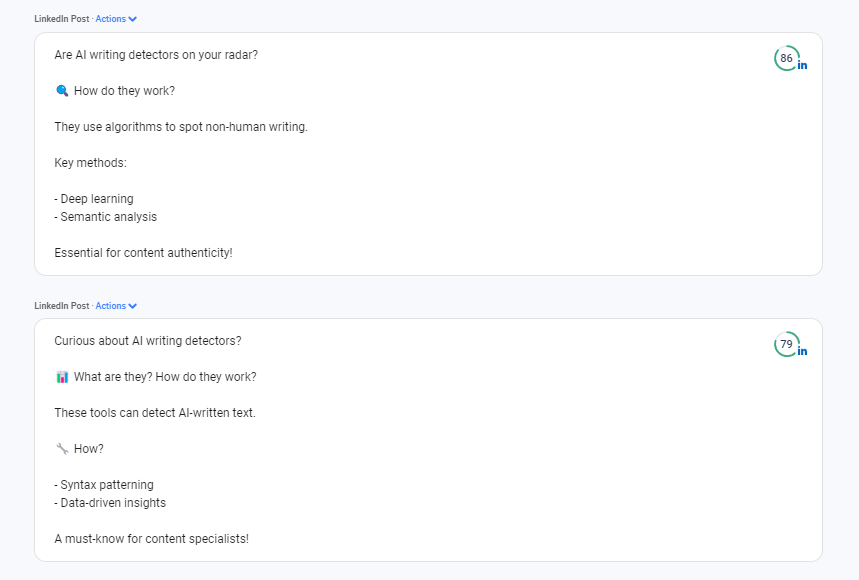Click the magnifying glass emoji icon
859x580 pixels.
click(x=62, y=90)
